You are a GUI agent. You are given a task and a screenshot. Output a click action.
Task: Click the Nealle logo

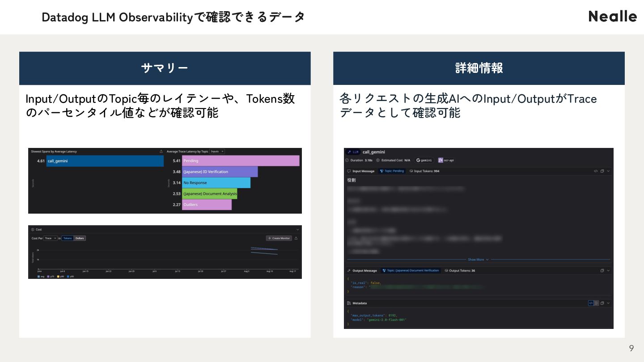(612, 17)
